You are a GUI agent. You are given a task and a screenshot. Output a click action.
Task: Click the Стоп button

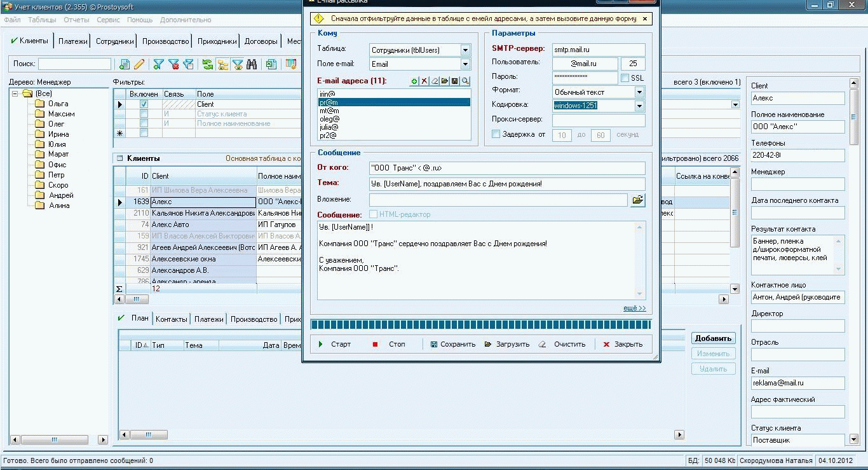coord(389,344)
